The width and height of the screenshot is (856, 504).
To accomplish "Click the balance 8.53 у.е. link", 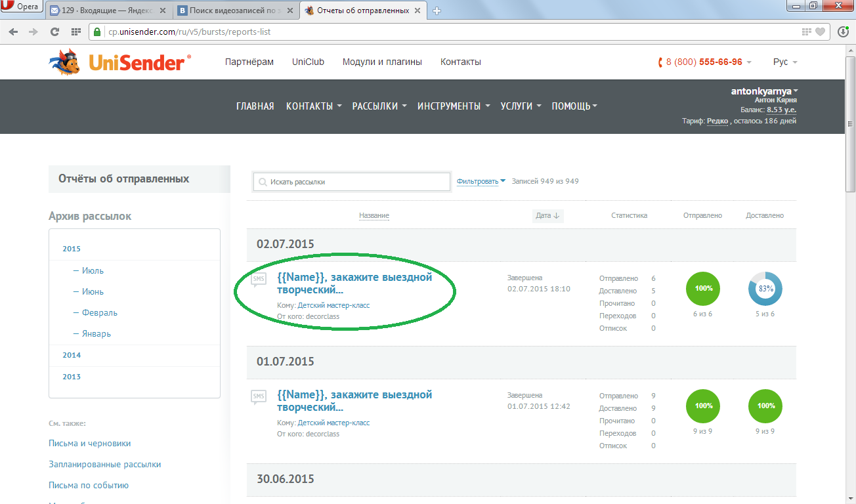I will click(x=781, y=110).
